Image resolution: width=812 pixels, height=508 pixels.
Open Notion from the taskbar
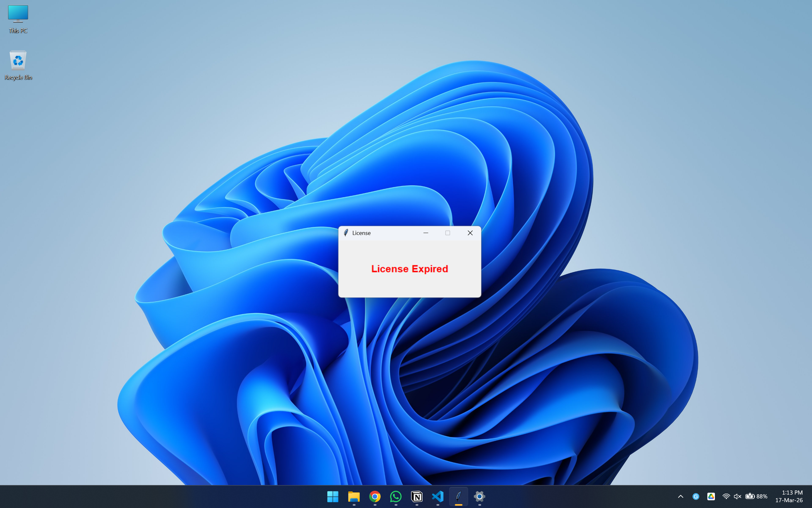417,496
